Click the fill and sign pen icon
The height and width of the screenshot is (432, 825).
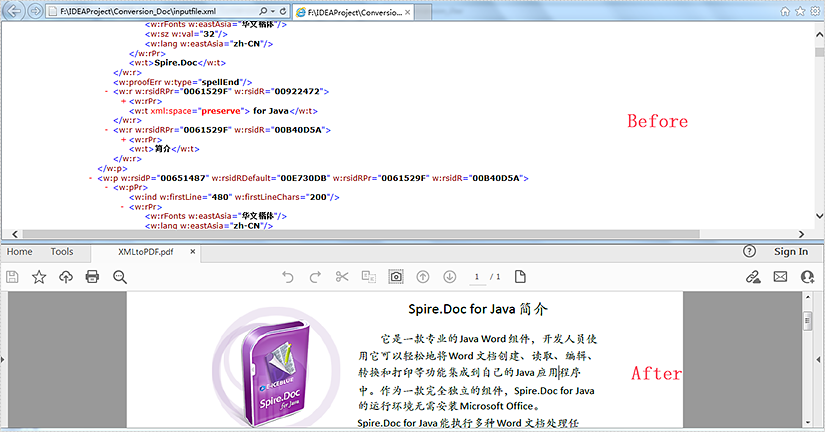(753, 277)
